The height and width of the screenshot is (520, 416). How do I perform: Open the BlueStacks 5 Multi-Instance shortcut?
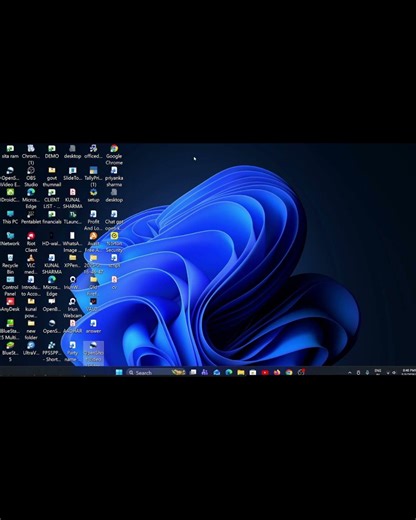click(10, 330)
